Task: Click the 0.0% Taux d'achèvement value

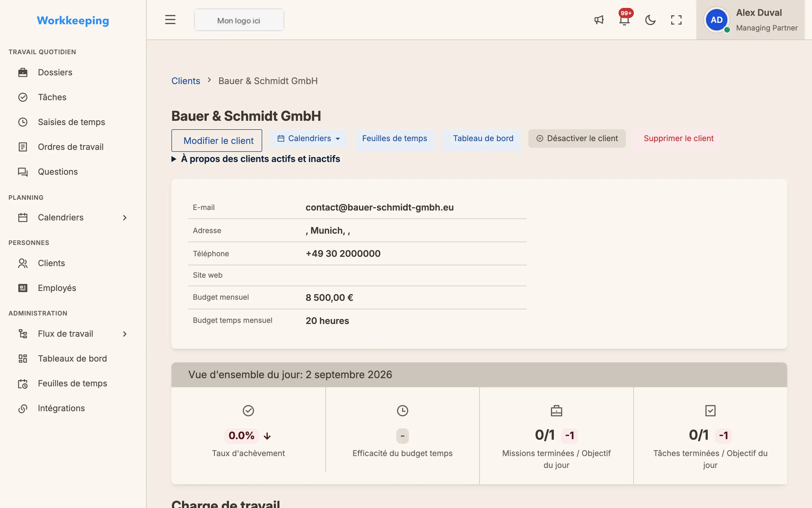Action: [x=241, y=436]
